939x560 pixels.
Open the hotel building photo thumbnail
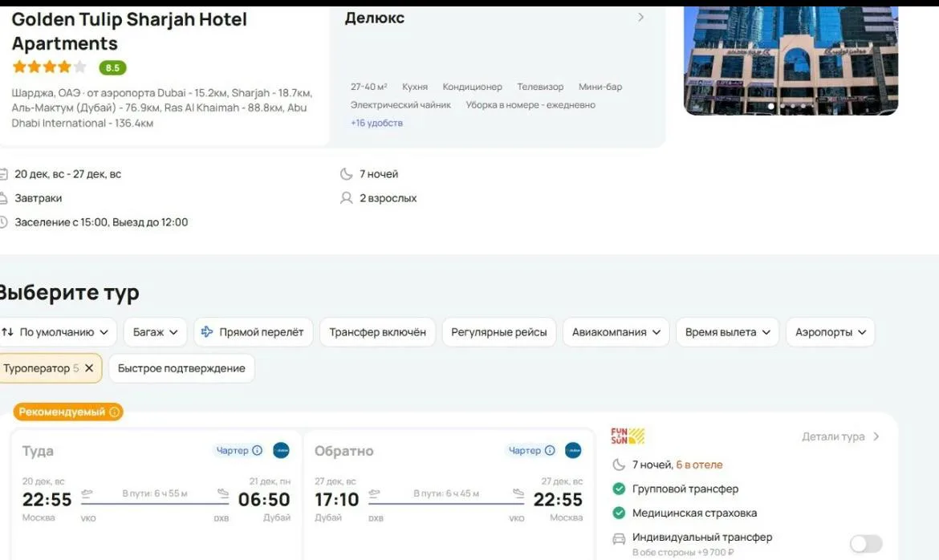(x=791, y=60)
